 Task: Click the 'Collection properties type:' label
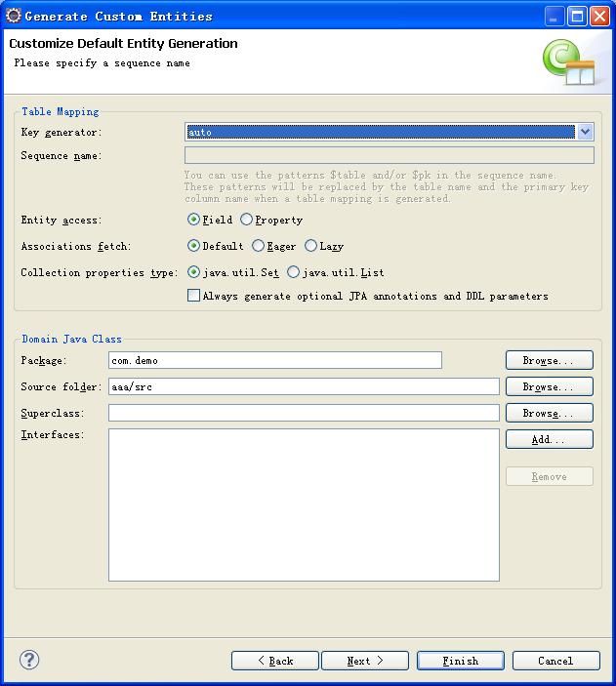click(100, 272)
